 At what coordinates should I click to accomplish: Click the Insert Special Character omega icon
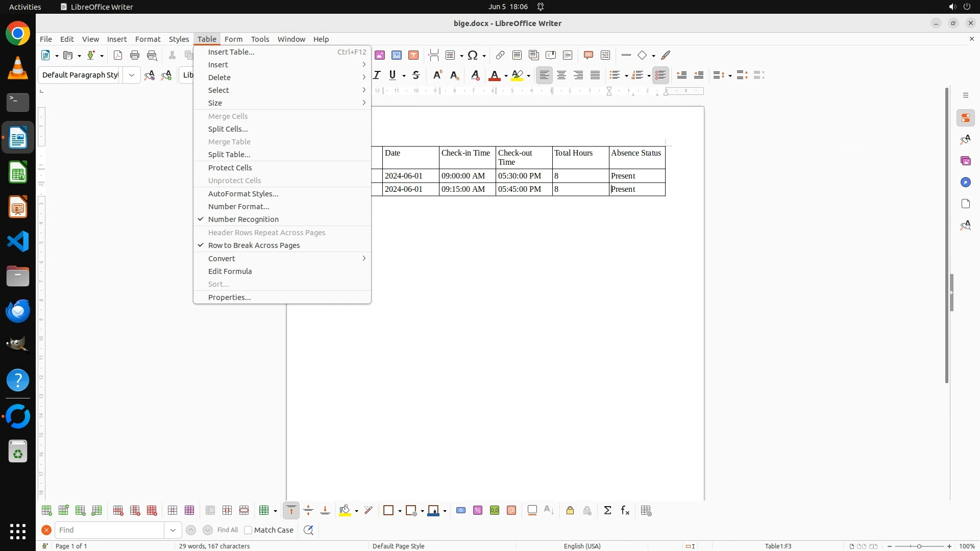(473, 55)
